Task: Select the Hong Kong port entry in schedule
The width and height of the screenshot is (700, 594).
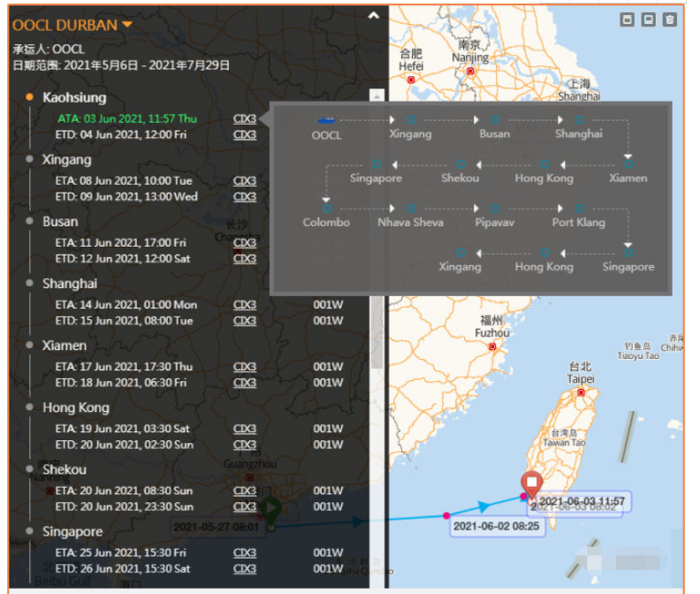Action: click(x=76, y=407)
